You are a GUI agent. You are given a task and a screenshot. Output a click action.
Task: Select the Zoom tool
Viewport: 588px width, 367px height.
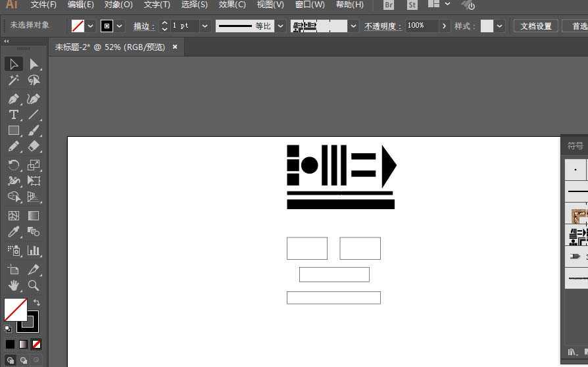[34, 285]
